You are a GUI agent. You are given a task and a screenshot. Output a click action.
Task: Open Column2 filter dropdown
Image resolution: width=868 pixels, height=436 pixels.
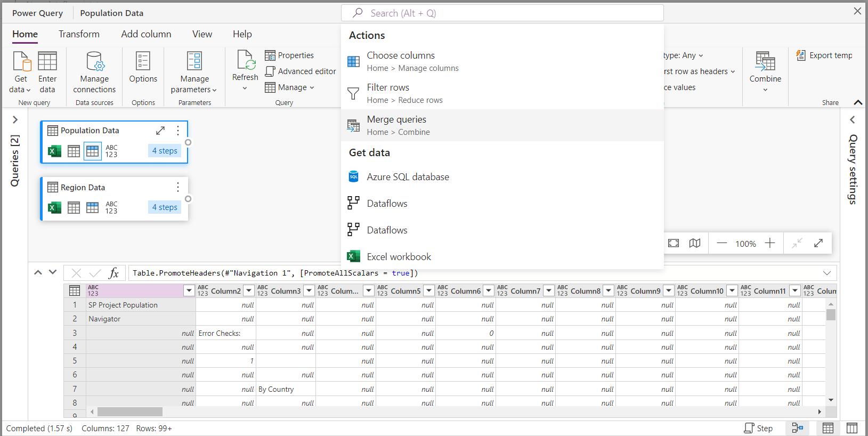[x=248, y=290]
